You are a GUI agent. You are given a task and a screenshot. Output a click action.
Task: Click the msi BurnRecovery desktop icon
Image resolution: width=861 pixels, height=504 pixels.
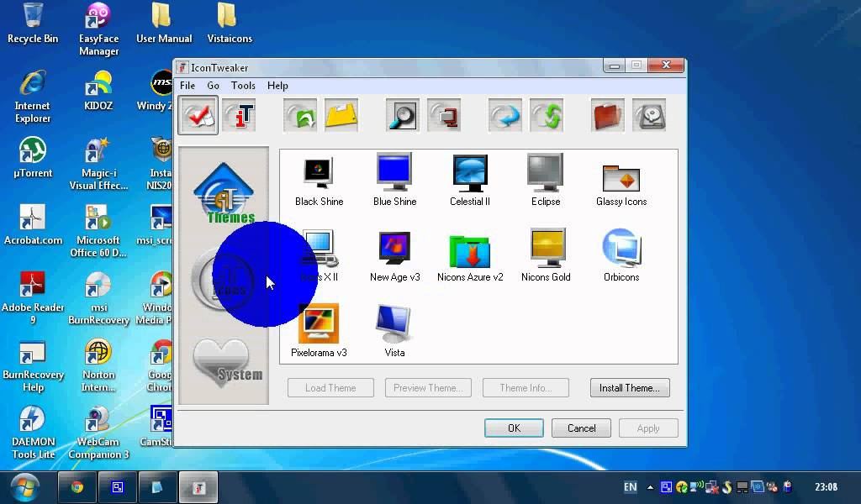click(98, 298)
